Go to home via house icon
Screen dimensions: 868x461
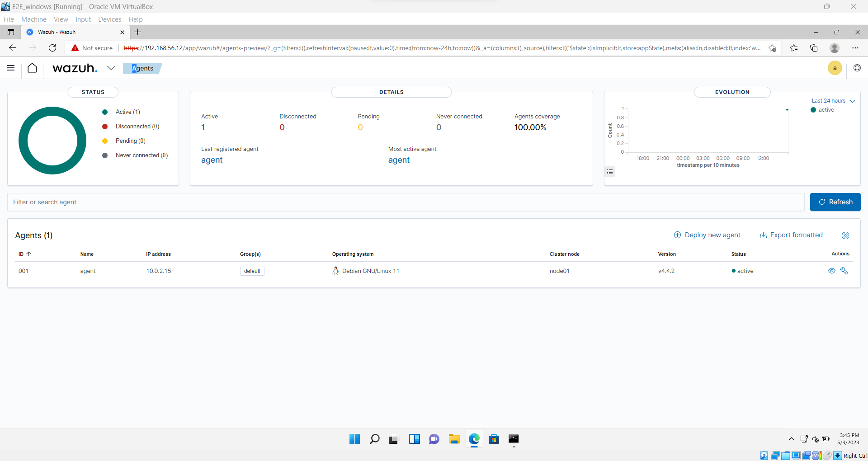(32, 68)
